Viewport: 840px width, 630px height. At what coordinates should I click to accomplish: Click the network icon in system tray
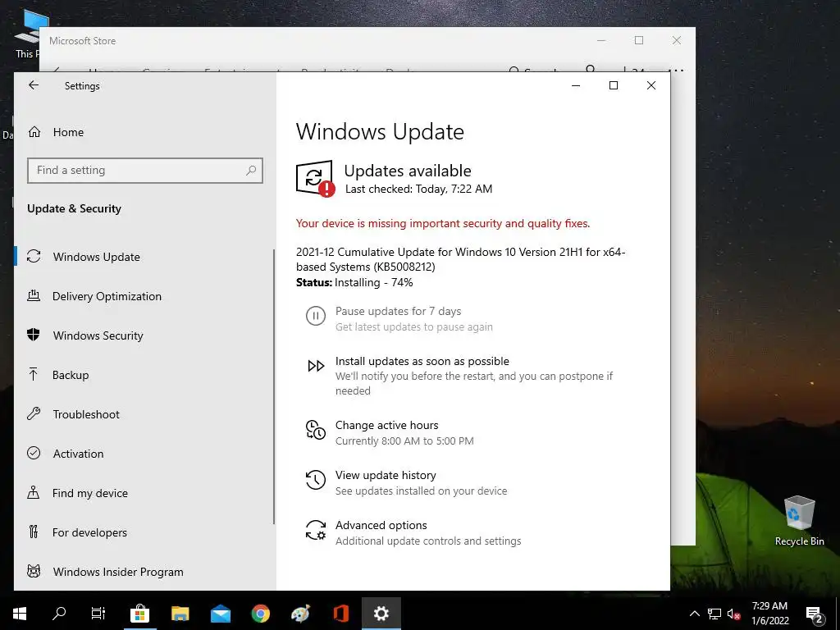point(714,614)
